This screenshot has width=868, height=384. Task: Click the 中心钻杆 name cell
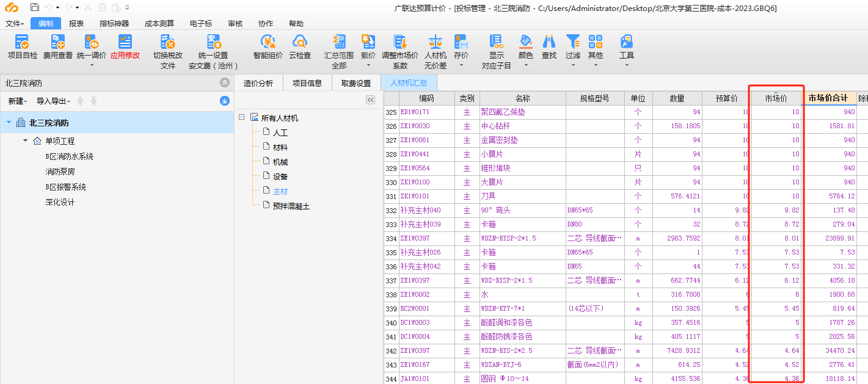522,126
